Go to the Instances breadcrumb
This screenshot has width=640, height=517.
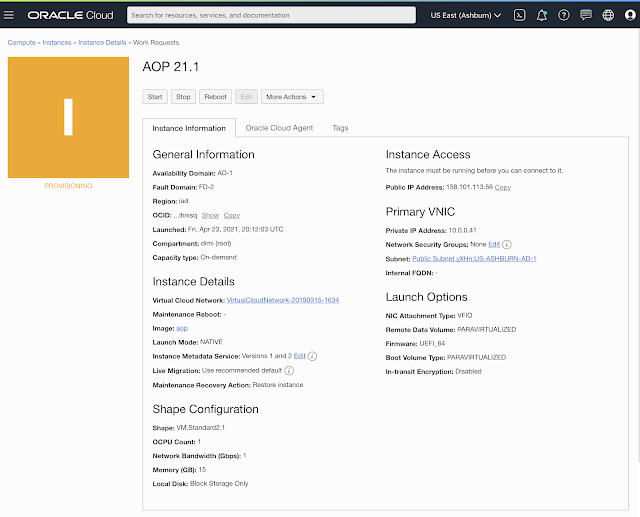pyautogui.click(x=57, y=42)
